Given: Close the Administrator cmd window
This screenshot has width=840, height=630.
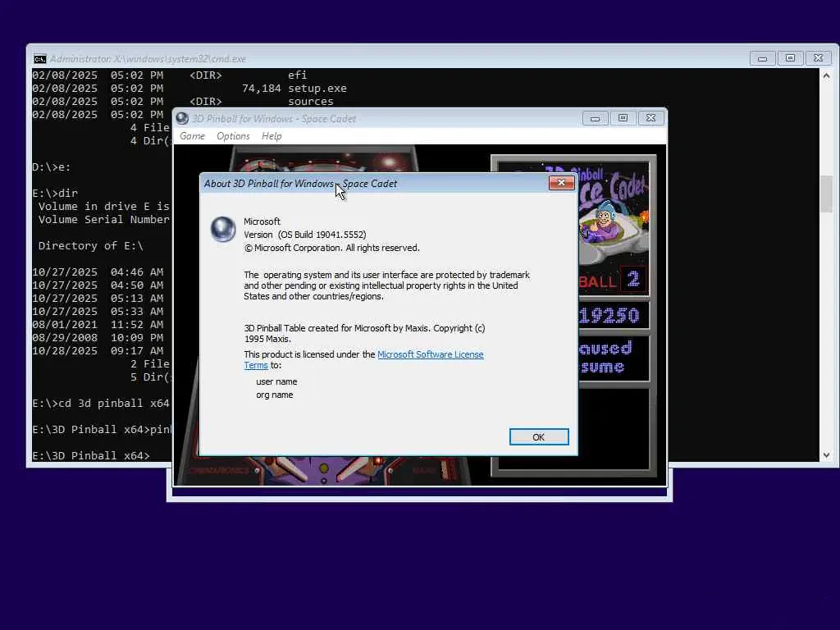Looking at the screenshot, I should (818, 58).
